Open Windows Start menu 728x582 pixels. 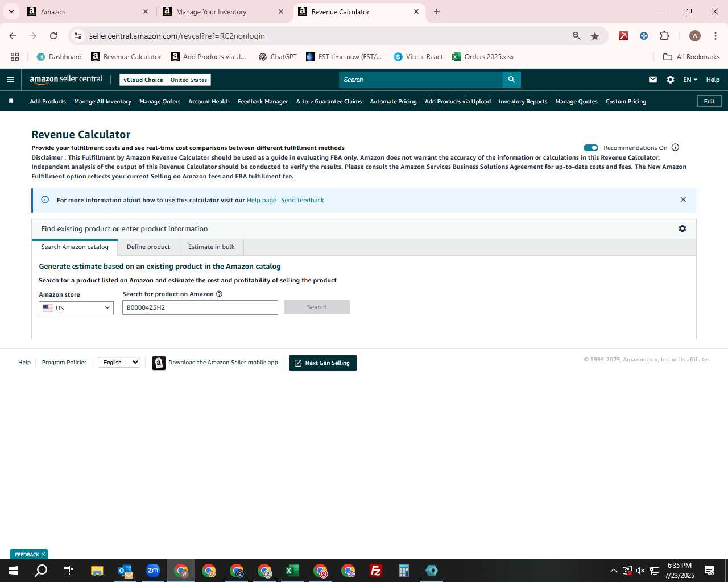point(14,571)
